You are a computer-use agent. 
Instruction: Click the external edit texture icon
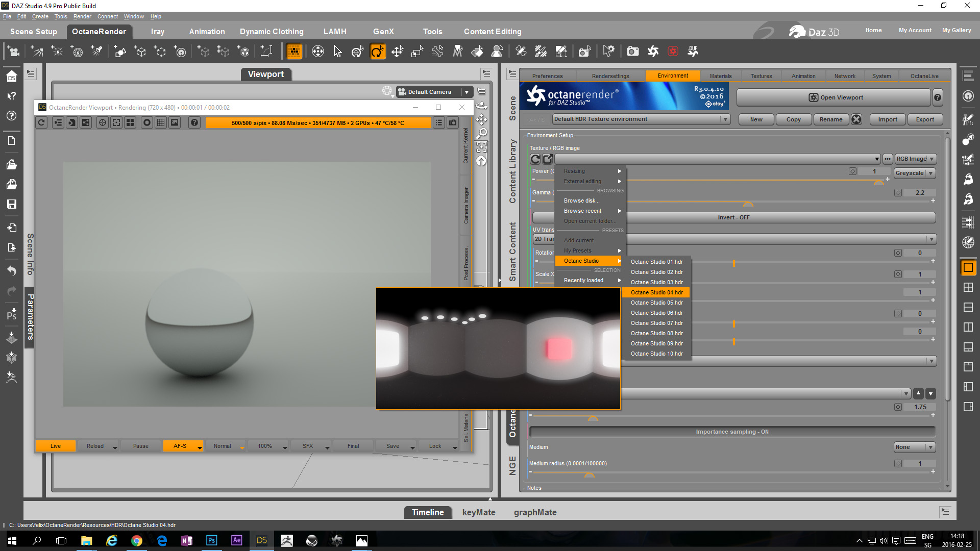pyautogui.click(x=548, y=159)
